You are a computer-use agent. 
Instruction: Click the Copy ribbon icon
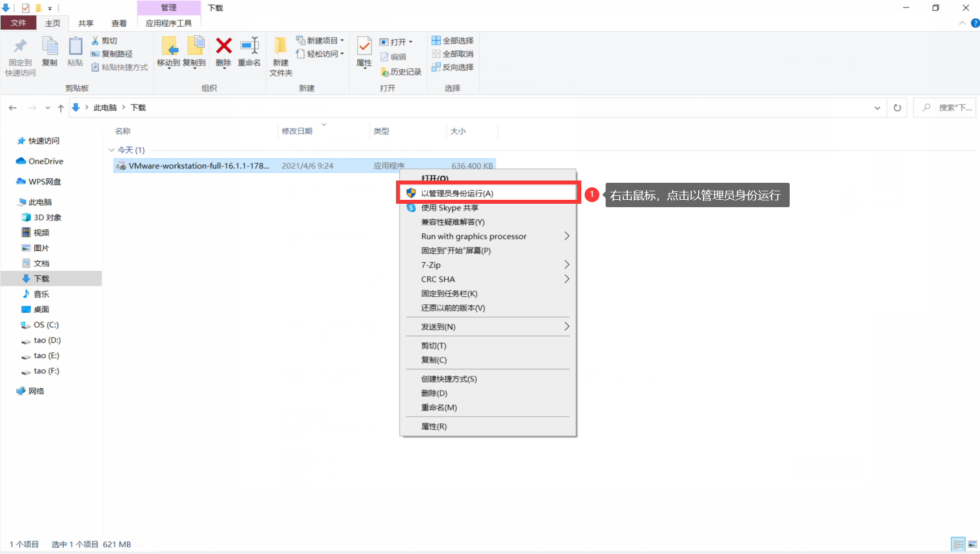tap(50, 47)
